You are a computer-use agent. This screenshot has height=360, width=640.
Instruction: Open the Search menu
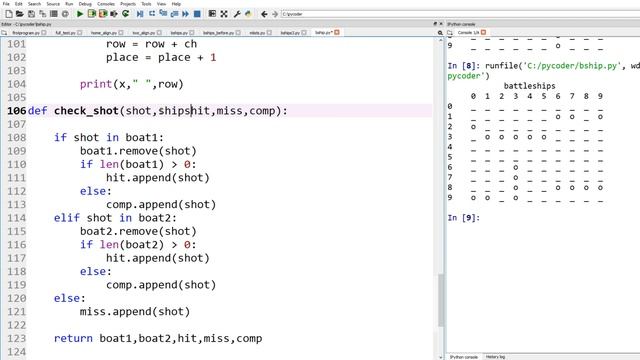(34, 4)
